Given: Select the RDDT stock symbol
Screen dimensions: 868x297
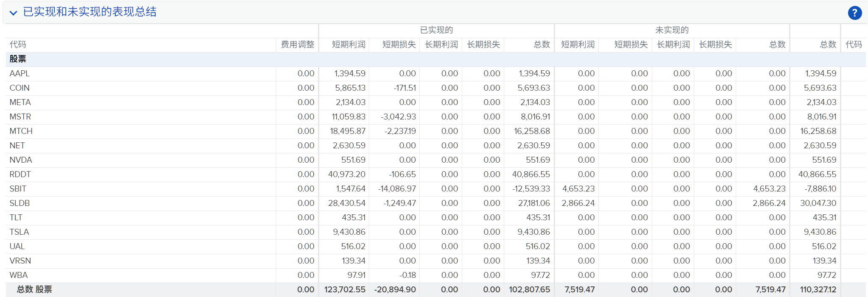Looking at the screenshot, I should (20, 174).
